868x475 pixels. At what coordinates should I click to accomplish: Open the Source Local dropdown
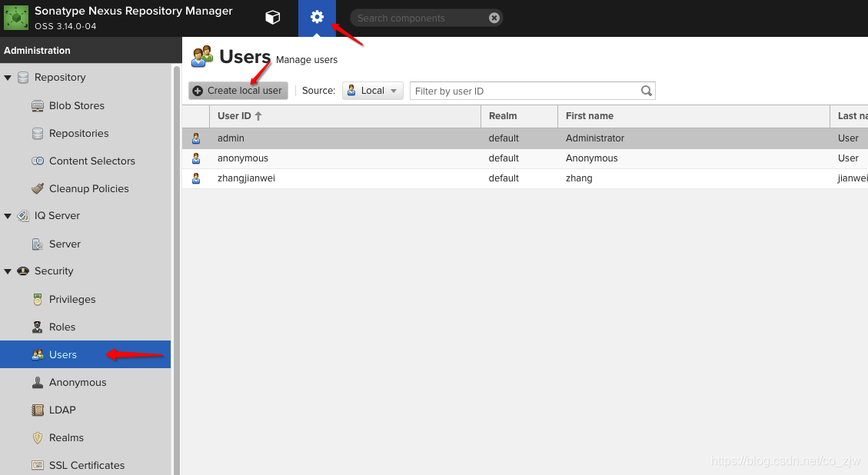click(x=373, y=91)
